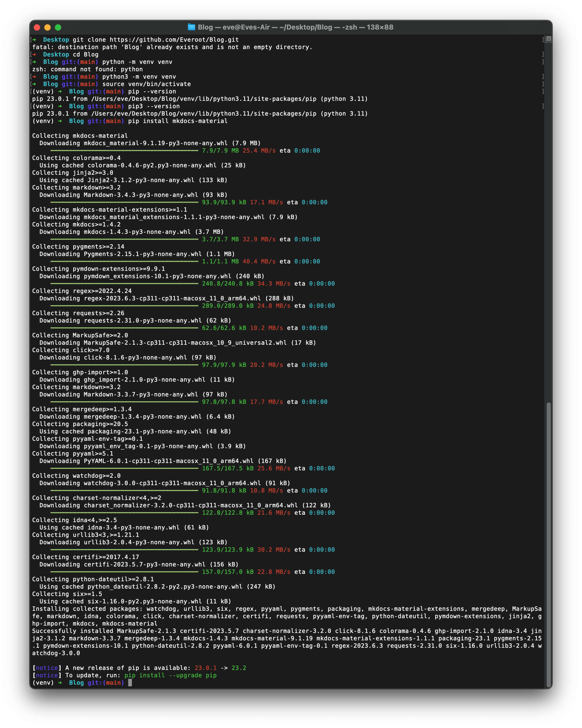Click the 'pip install mkdocs-material' command
582x728 pixels.
[x=178, y=121]
